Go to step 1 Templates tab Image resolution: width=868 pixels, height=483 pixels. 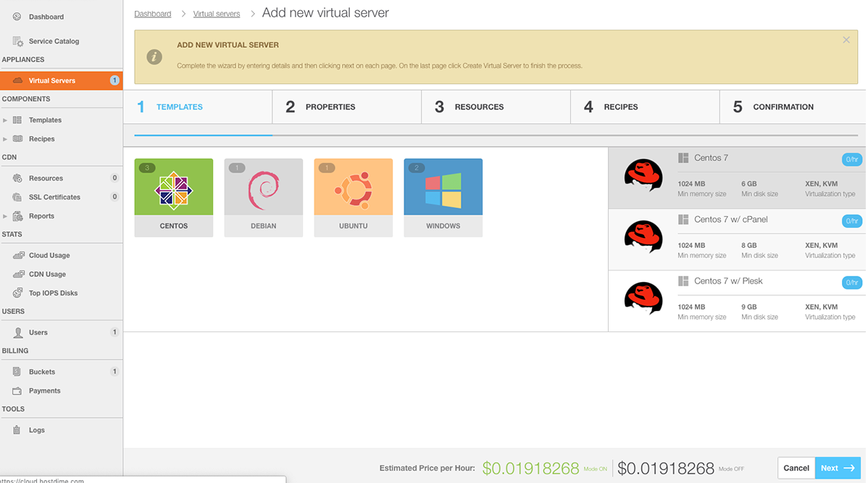pos(198,107)
